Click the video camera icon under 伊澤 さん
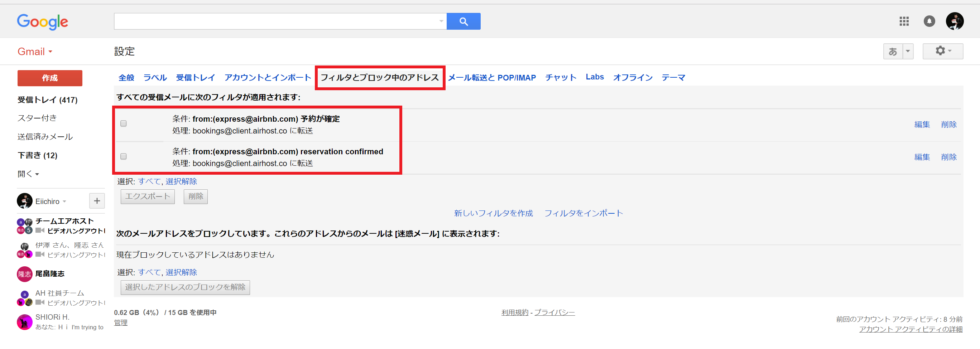The height and width of the screenshot is (349, 980). (x=40, y=255)
